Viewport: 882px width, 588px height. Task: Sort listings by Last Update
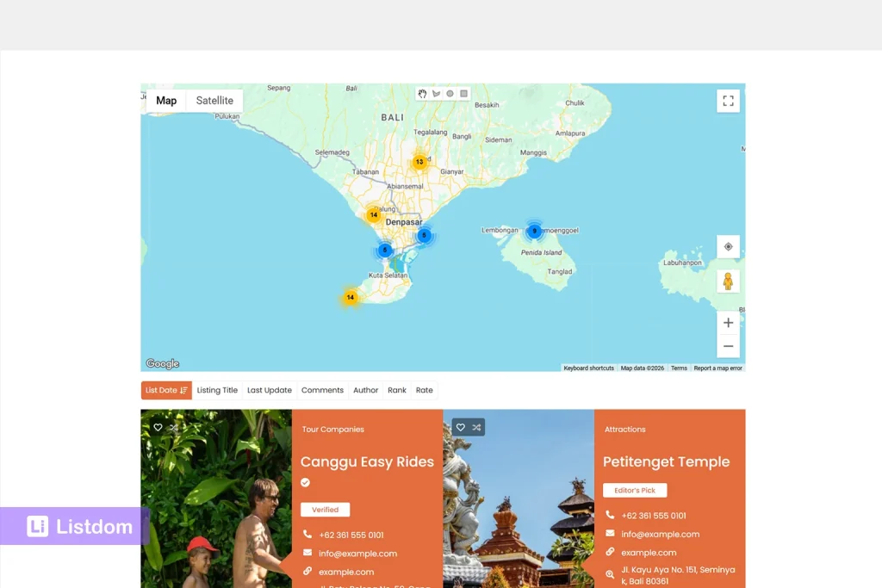pyautogui.click(x=270, y=390)
